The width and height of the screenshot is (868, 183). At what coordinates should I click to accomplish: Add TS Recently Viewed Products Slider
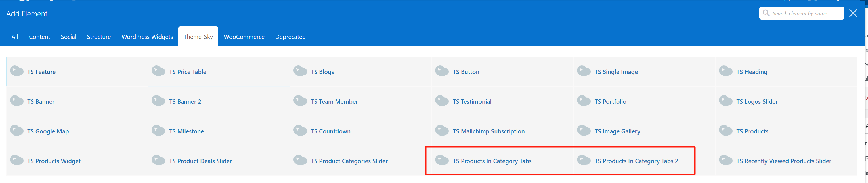pos(783,161)
